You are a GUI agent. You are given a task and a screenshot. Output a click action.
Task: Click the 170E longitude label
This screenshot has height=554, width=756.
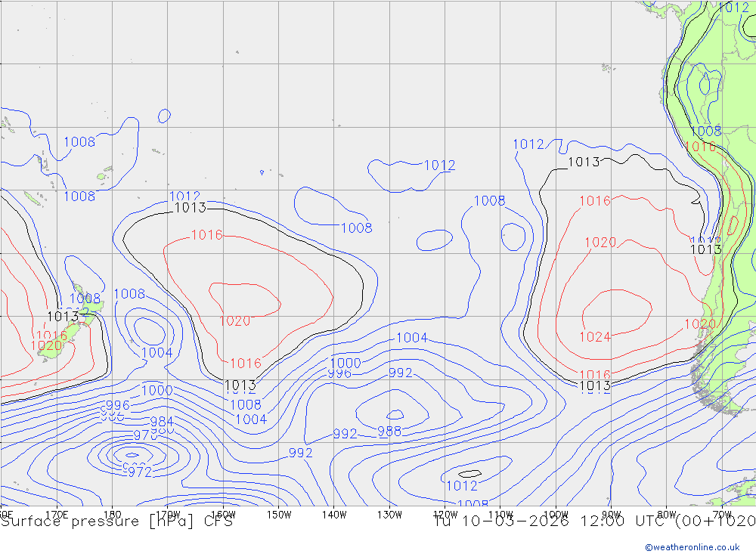pos(57,515)
